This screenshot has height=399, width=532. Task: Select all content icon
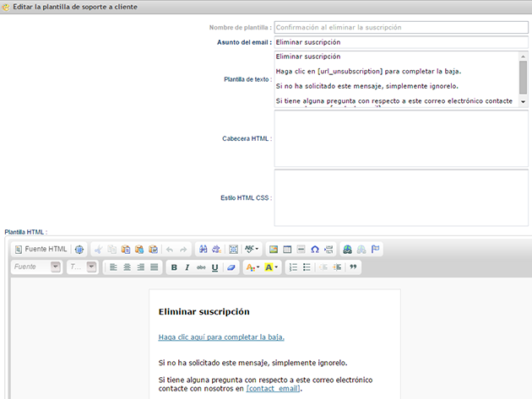tap(233, 250)
